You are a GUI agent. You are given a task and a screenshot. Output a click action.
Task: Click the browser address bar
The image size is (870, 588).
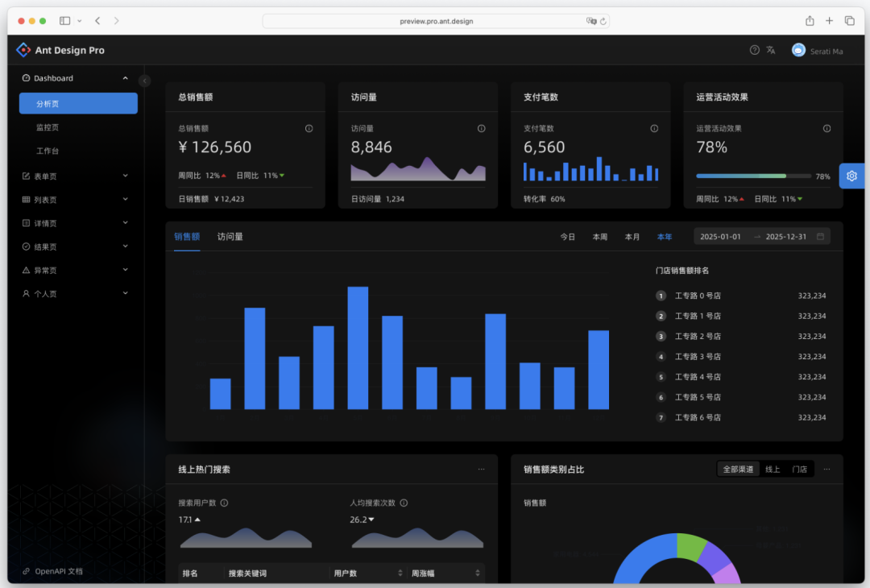coord(436,21)
